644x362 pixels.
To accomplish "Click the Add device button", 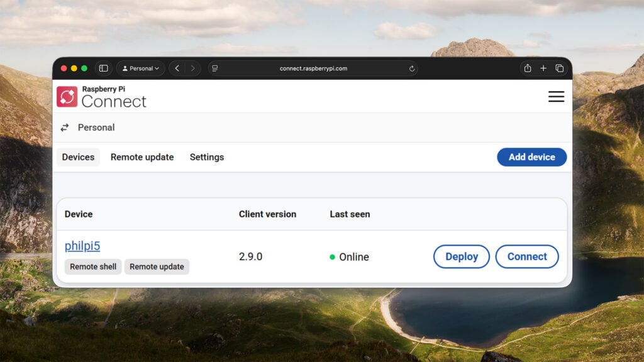I will coord(531,157).
